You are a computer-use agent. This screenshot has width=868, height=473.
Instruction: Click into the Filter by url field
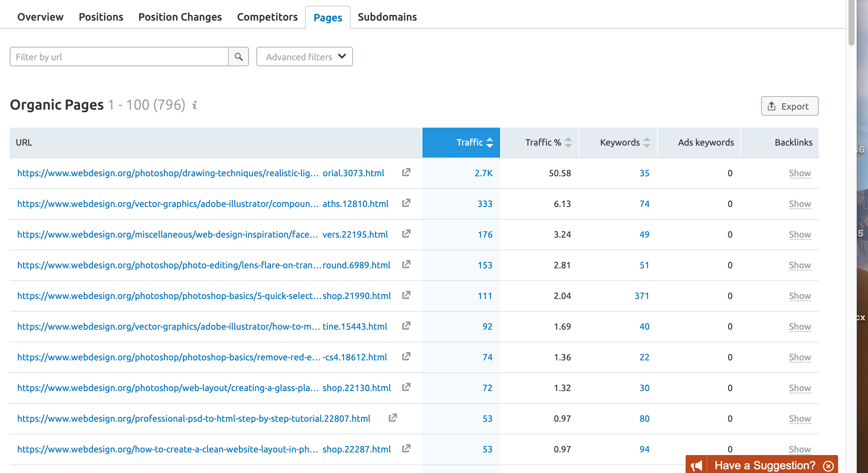[119, 57]
